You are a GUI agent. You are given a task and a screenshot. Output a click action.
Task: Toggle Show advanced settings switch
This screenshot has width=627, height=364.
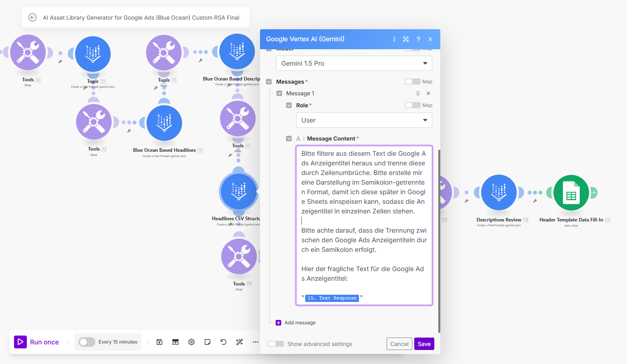click(x=276, y=344)
